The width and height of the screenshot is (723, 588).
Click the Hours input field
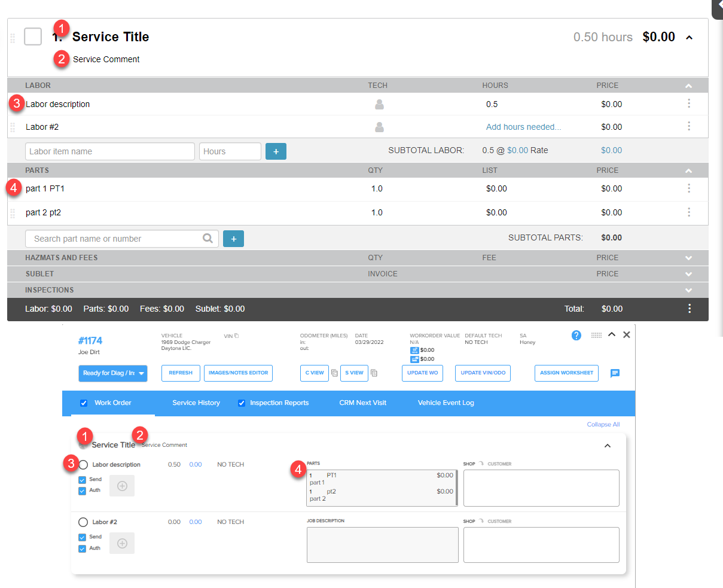[x=230, y=151]
